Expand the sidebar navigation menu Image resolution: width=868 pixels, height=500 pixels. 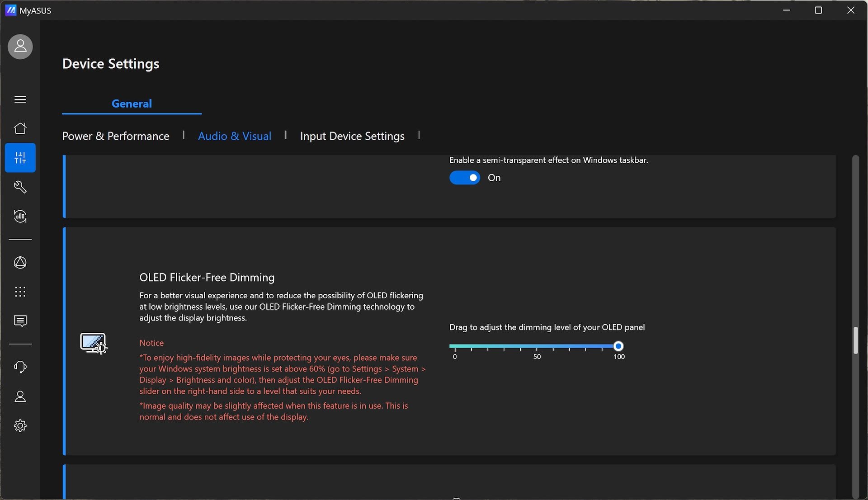point(20,99)
